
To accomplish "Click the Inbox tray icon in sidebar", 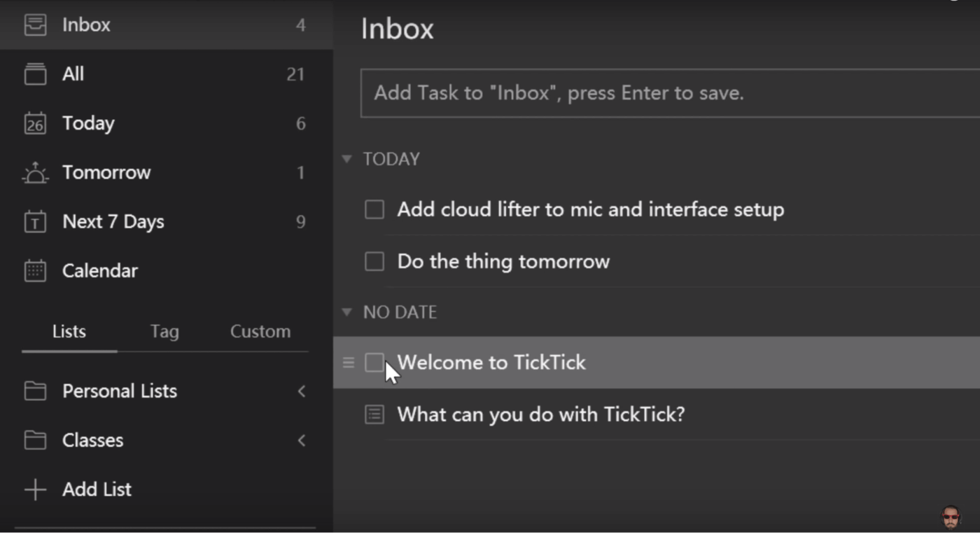I will pos(35,25).
